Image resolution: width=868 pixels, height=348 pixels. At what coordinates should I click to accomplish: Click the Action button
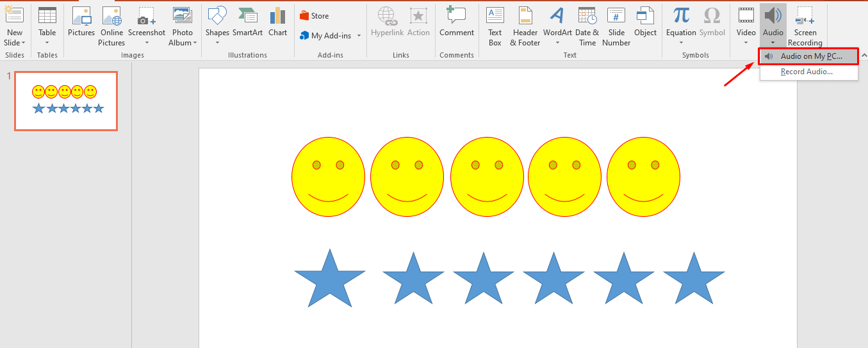(x=418, y=22)
